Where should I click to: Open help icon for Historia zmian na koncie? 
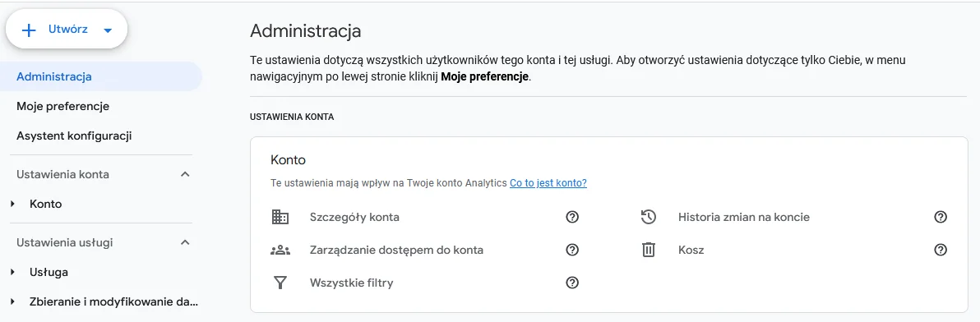[941, 217]
